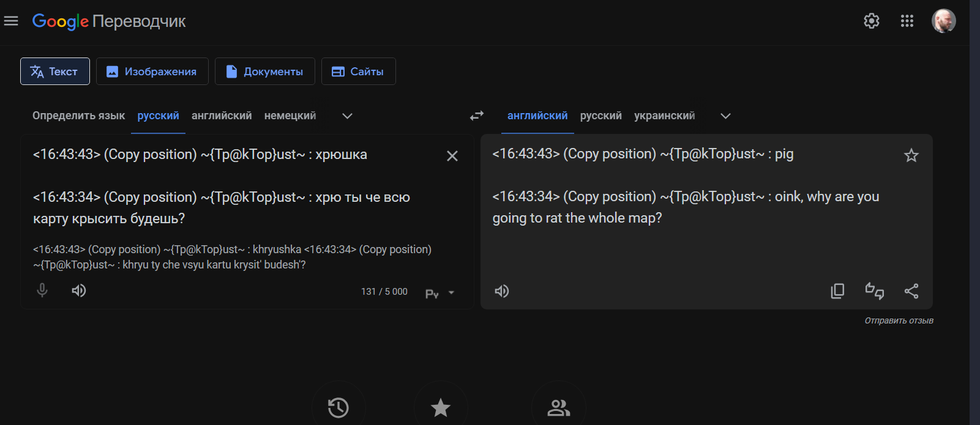Save translation with the star icon
980x425 pixels.
[911, 155]
